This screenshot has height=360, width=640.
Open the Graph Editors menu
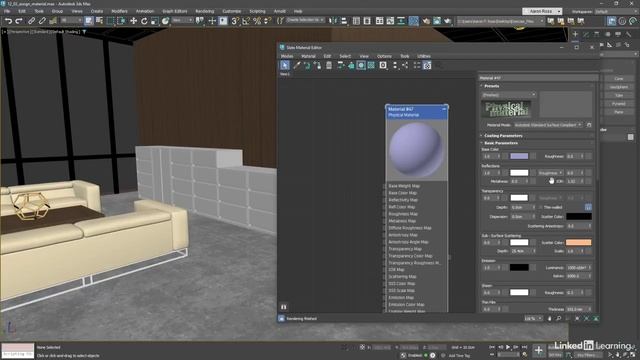click(175, 11)
